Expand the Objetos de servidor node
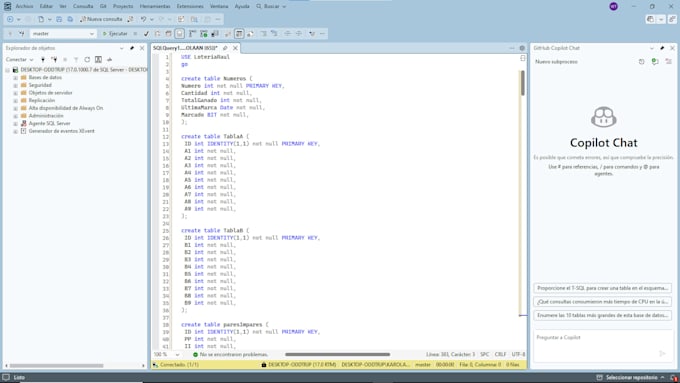680x383 pixels. (15, 93)
